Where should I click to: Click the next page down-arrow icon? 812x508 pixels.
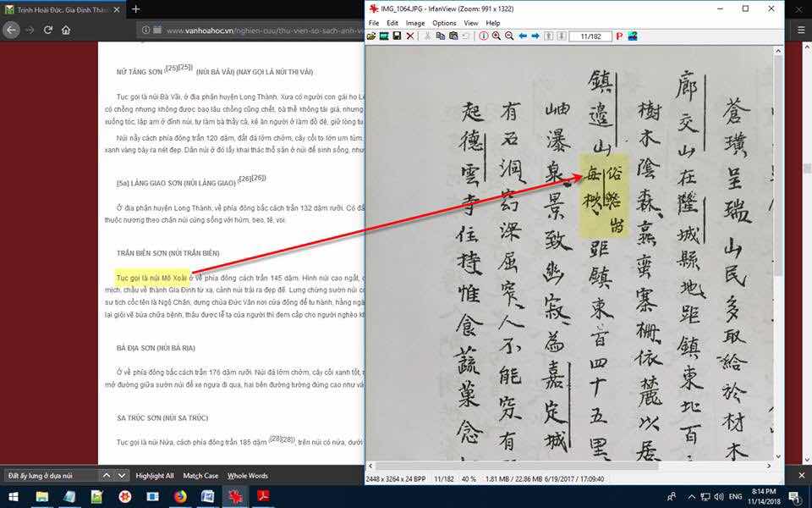coord(561,36)
